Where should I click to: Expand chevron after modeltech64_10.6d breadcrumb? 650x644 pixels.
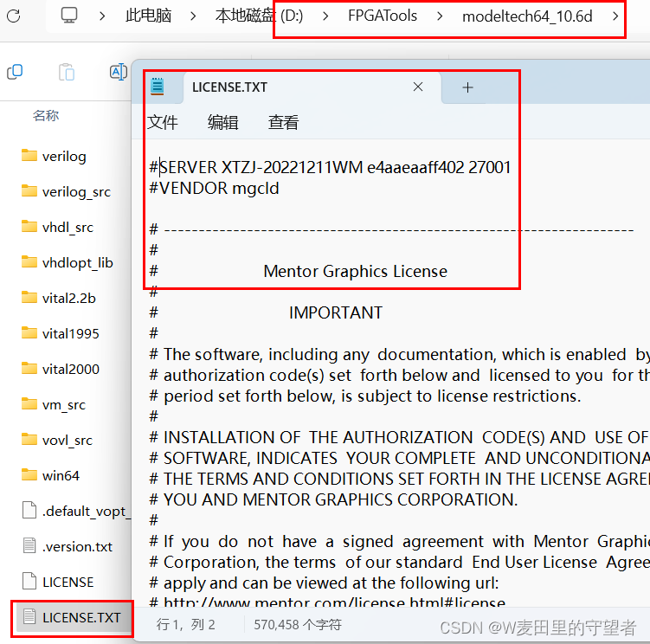[615, 16]
